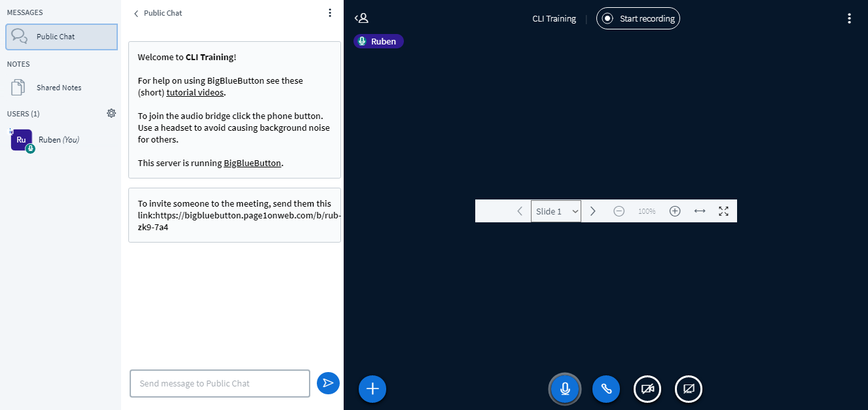The width and height of the screenshot is (868, 410).
Task: Click the 100% zoom reset value
Action: (x=647, y=211)
